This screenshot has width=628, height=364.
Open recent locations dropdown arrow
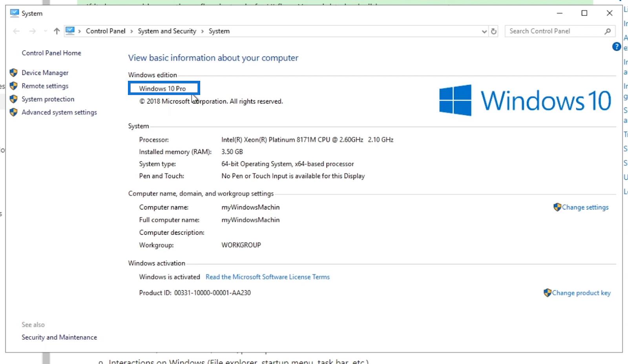point(46,31)
